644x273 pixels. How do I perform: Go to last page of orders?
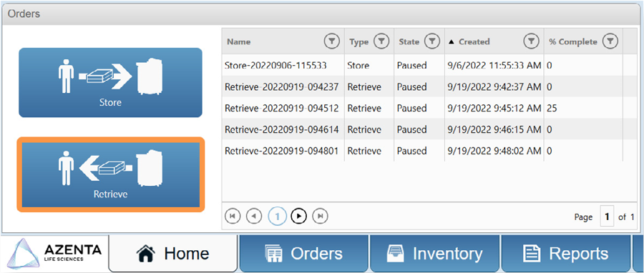pos(320,216)
